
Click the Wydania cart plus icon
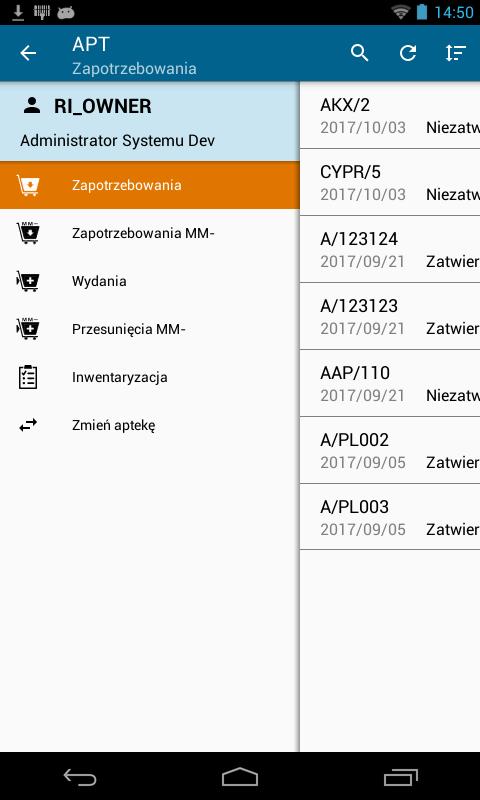(28, 281)
